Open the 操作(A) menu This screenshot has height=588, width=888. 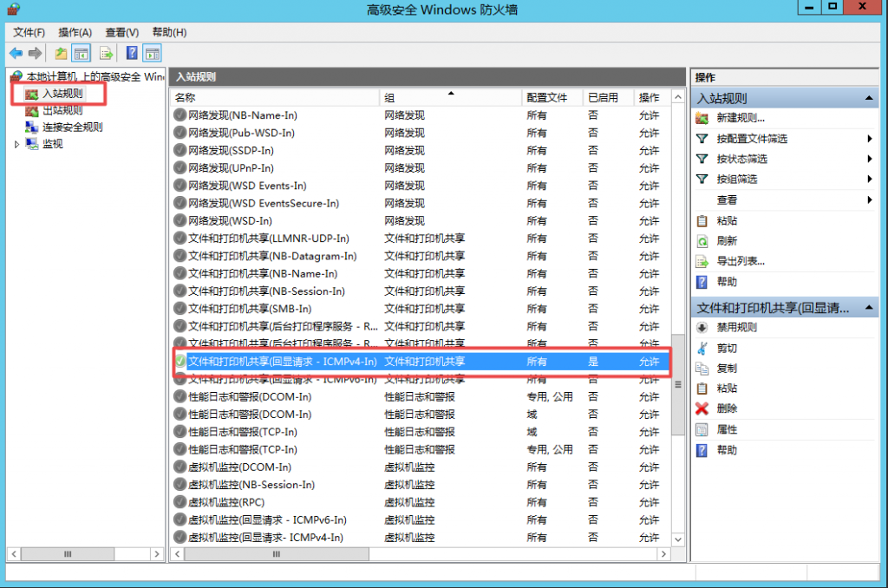tap(75, 32)
